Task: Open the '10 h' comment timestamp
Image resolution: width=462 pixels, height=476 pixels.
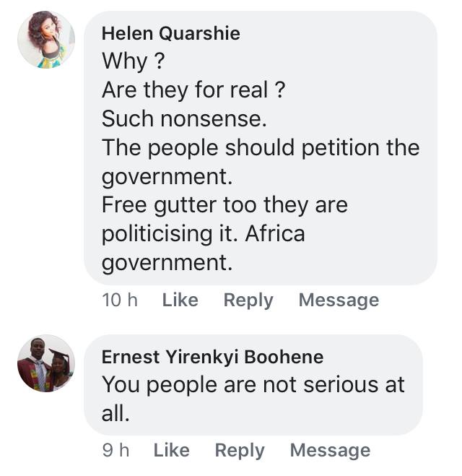Action: click(120, 300)
